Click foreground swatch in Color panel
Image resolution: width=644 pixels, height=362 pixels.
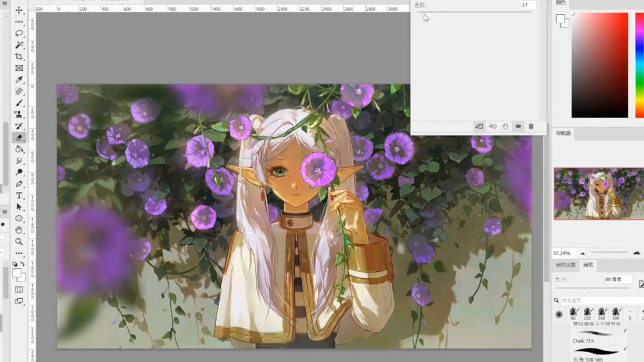click(560, 18)
